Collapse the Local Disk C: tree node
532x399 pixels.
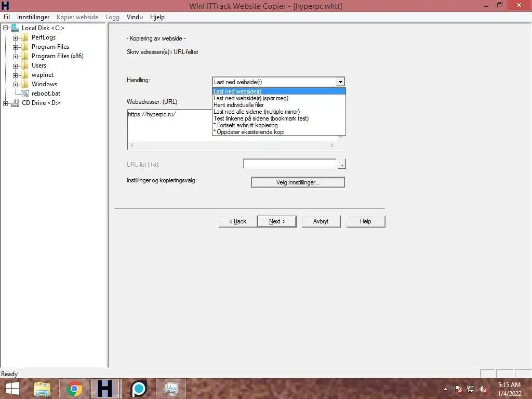point(5,28)
